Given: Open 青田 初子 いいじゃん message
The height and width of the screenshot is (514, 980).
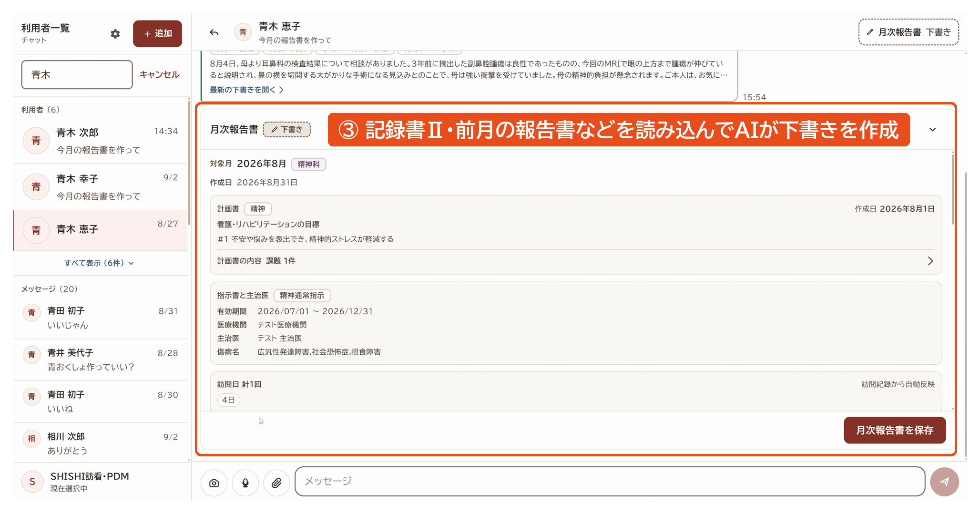Looking at the screenshot, I should (x=101, y=318).
